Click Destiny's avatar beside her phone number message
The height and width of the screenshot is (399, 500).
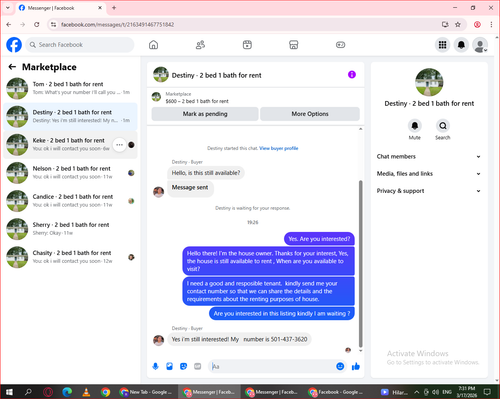158,340
